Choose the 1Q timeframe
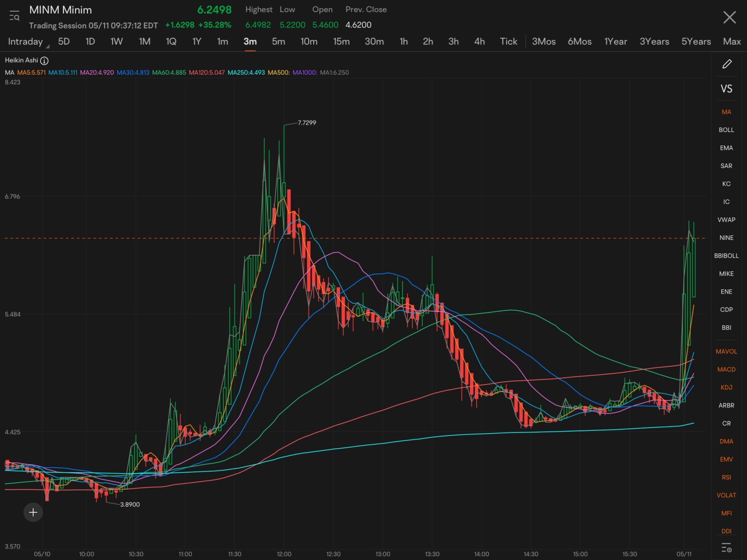Viewport: 747px width, 560px height. pyautogui.click(x=171, y=42)
